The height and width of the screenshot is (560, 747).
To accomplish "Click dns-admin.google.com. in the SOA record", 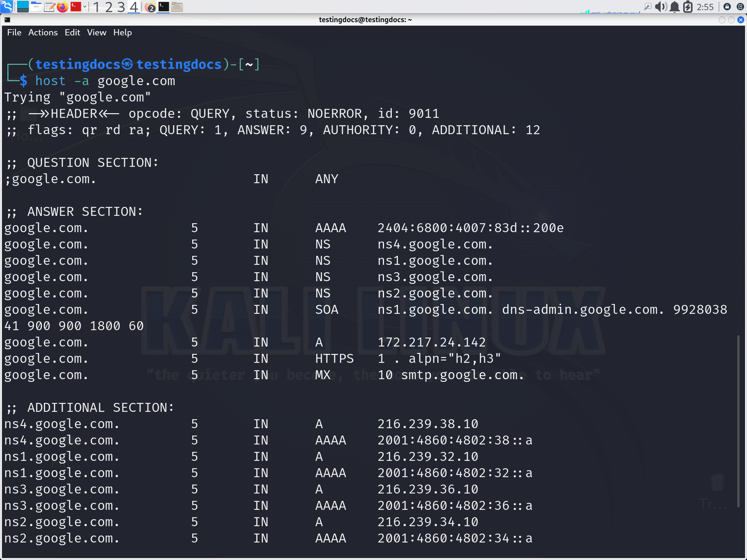I will point(583,310).
